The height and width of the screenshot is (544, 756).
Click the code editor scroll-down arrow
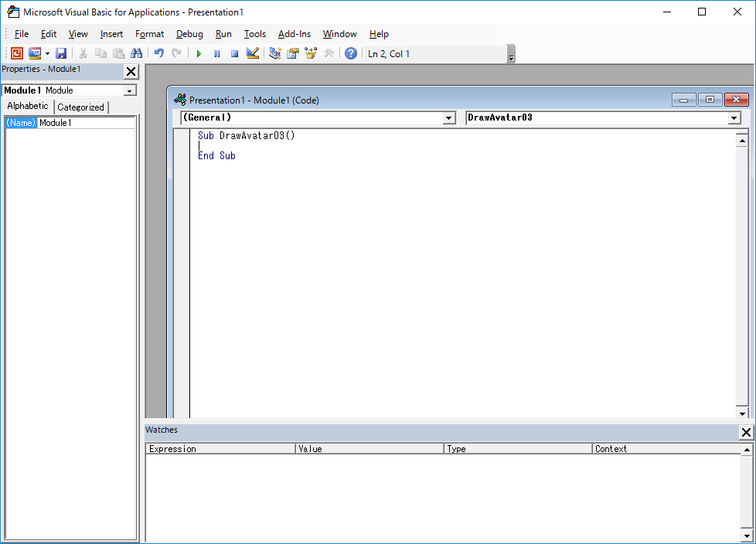tap(741, 413)
